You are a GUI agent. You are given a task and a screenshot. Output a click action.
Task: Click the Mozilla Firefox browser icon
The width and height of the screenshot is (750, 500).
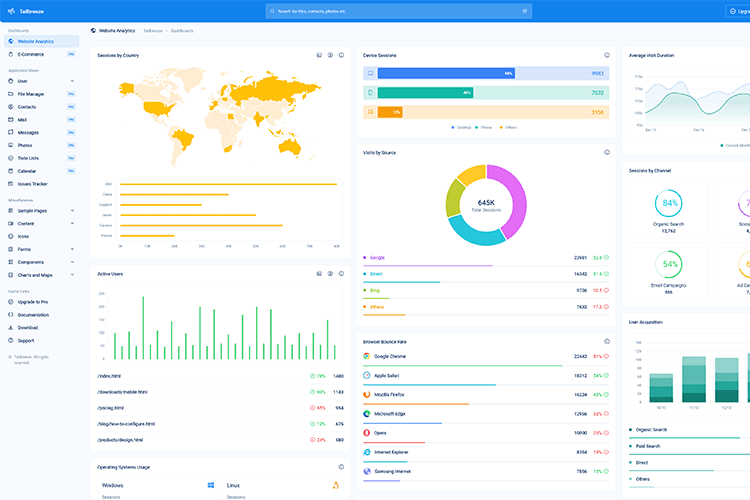(x=367, y=394)
